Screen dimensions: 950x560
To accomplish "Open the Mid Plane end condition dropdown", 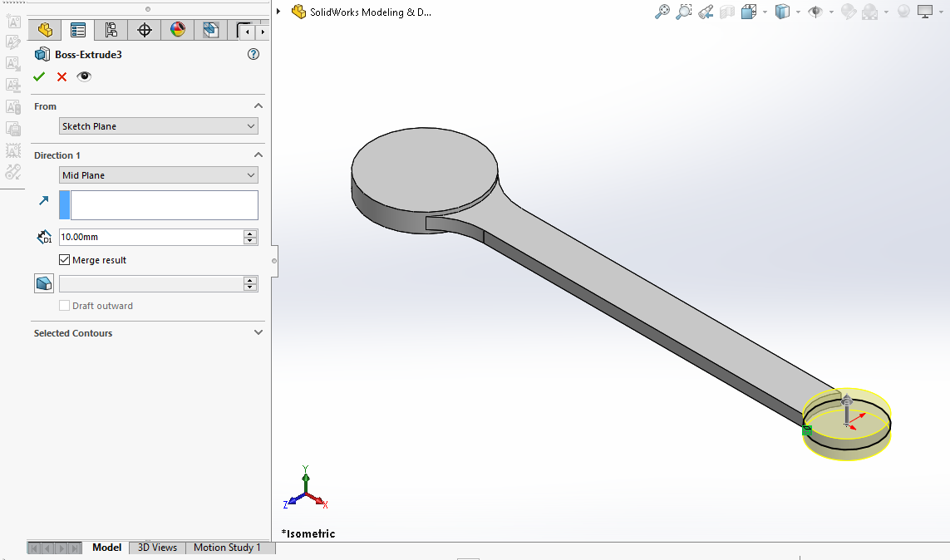I will point(159,175).
